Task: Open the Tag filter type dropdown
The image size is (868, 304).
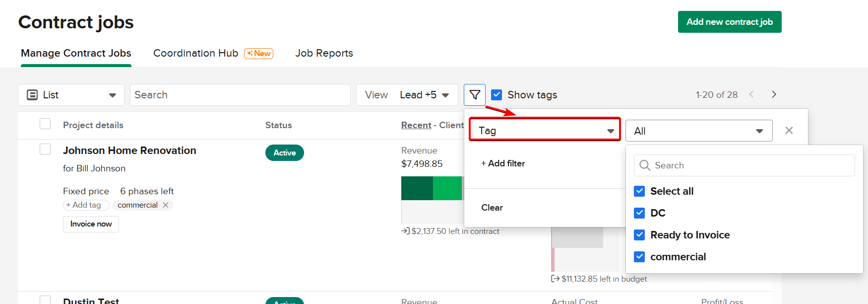Action: pyautogui.click(x=545, y=131)
